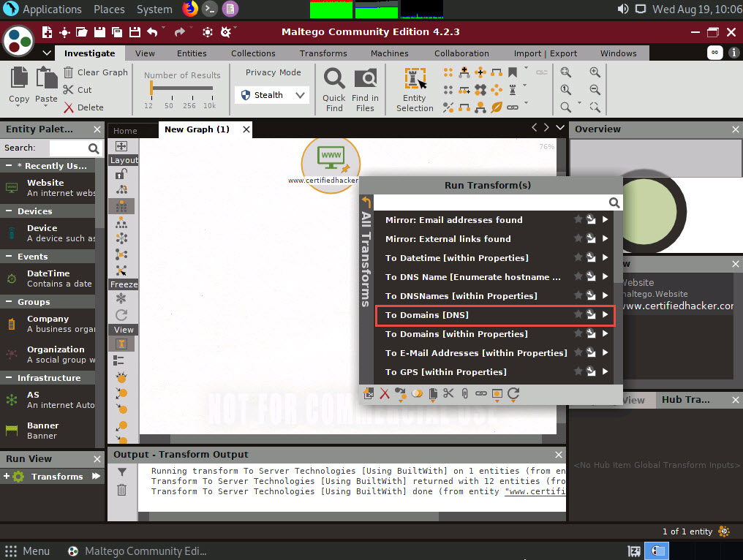Click the Save floppy icon in title bar
Screen dimensions: 743x560
pos(99,31)
